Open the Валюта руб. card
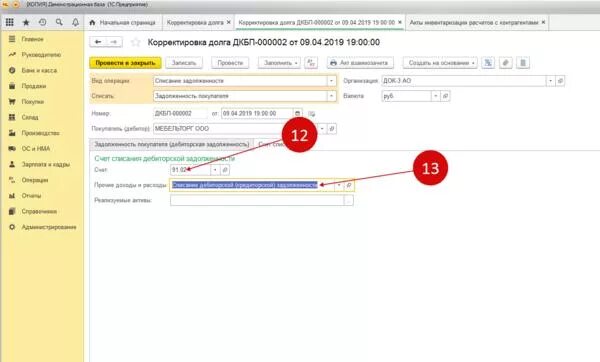The image size is (600, 362). point(445,96)
